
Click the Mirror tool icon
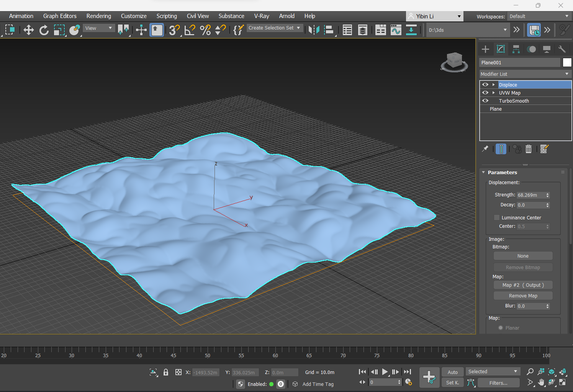tap(314, 30)
